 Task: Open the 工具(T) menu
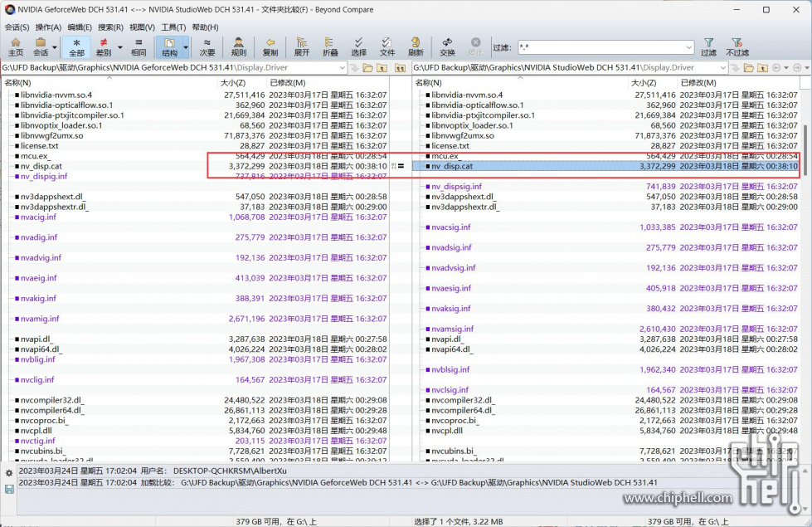click(x=173, y=27)
